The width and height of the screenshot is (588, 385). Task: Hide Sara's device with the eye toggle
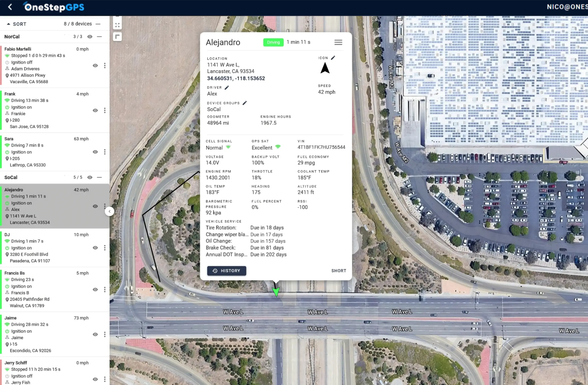[95, 152]
